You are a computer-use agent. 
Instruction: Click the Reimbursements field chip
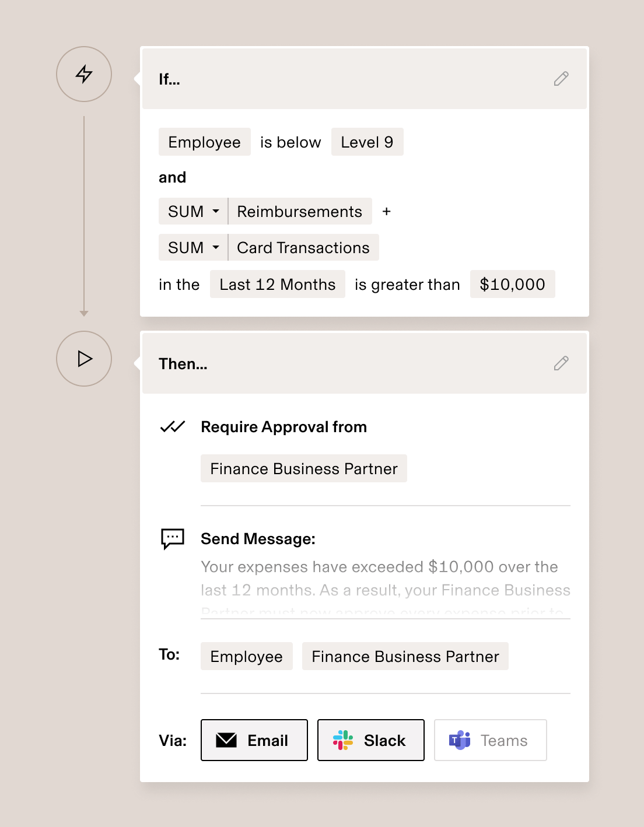300,211
